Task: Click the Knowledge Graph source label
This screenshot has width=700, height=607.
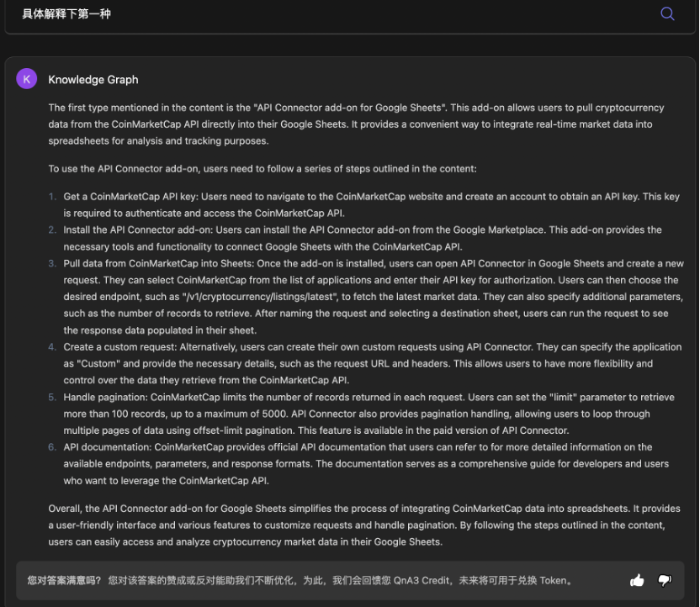Action: click(x=93, y=80)
